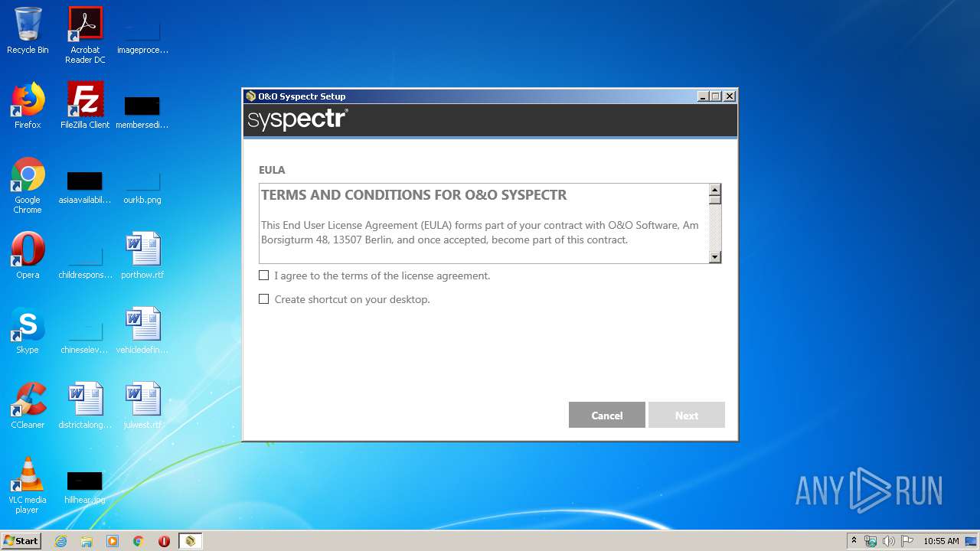
Task: Click the O&O Syspectr Setup title icon
Action: tap(250, 96)
